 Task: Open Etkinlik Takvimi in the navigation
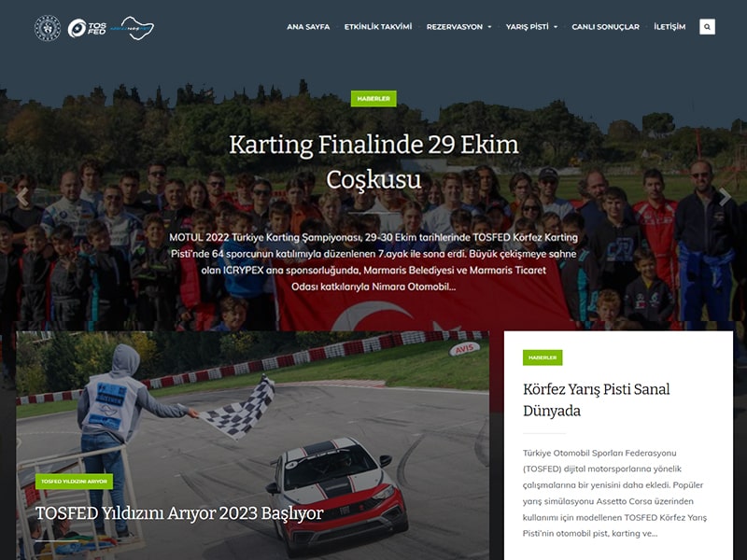[x=378, y=27]
